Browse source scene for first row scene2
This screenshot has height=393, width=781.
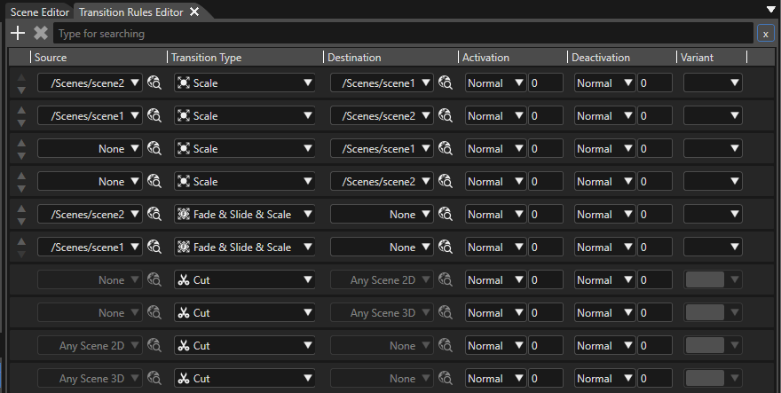click(x=154, y=83)
